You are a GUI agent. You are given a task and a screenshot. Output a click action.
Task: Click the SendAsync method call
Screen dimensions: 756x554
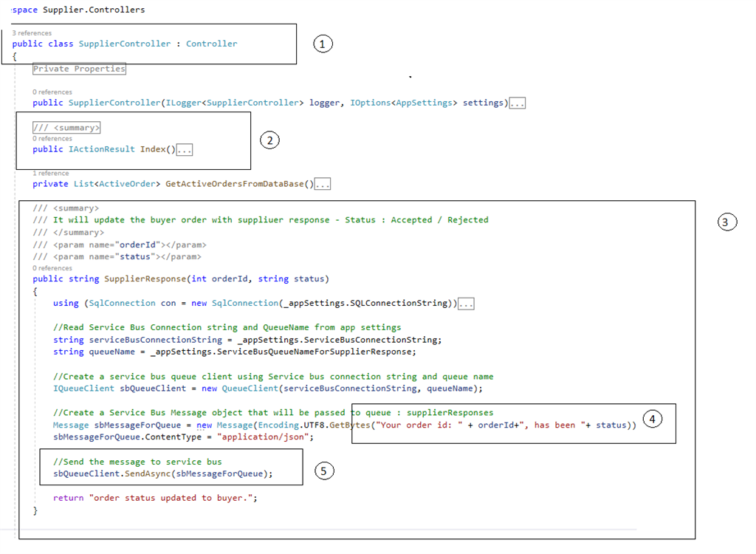pyautogui.click(x=148, y=474)
